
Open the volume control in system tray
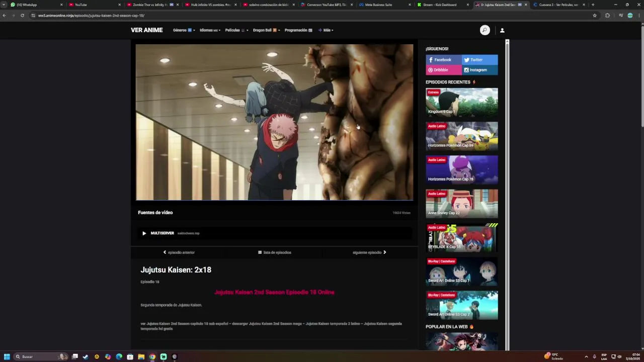pyautogui.click(x=619, y=356)
